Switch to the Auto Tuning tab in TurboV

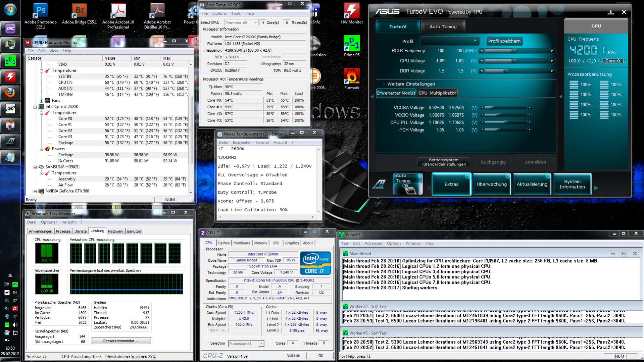(443, 27)
